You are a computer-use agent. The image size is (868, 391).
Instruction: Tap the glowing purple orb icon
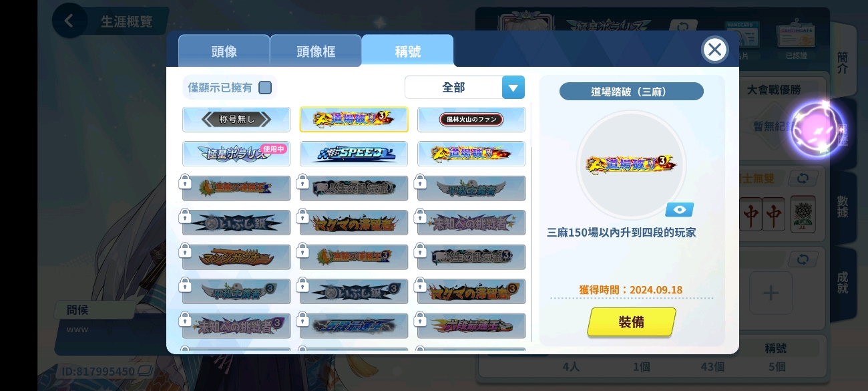click(x=817, y=130)
